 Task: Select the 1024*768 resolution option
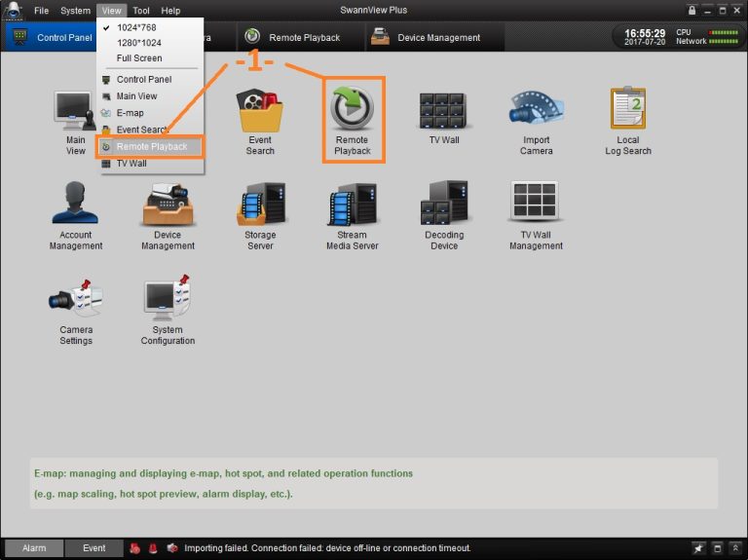[136, 27]
